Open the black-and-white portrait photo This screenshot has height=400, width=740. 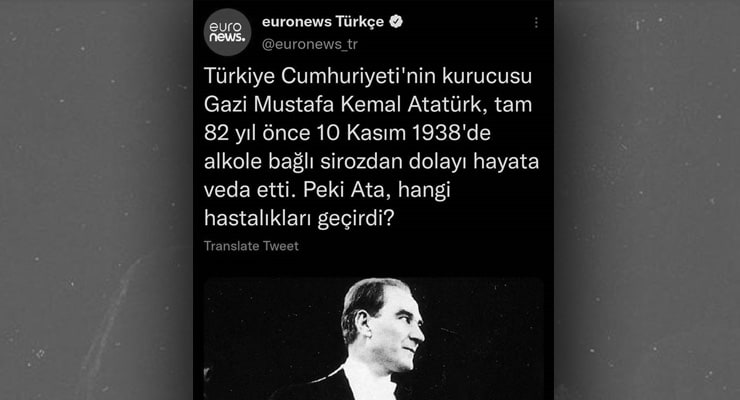[x=374, y=339]
